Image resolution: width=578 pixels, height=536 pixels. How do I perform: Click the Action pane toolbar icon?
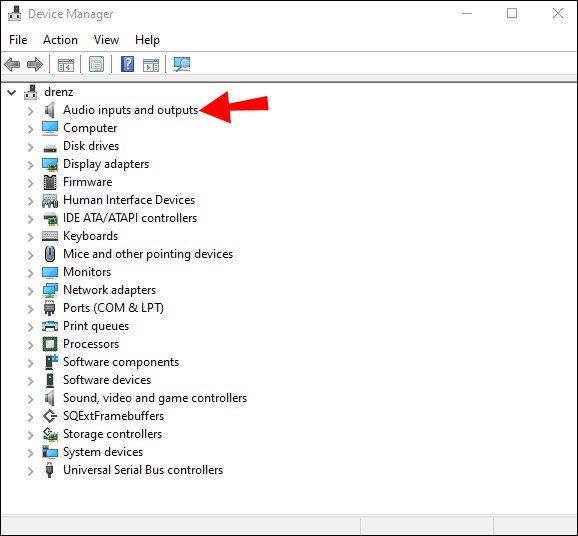[151, 65]
